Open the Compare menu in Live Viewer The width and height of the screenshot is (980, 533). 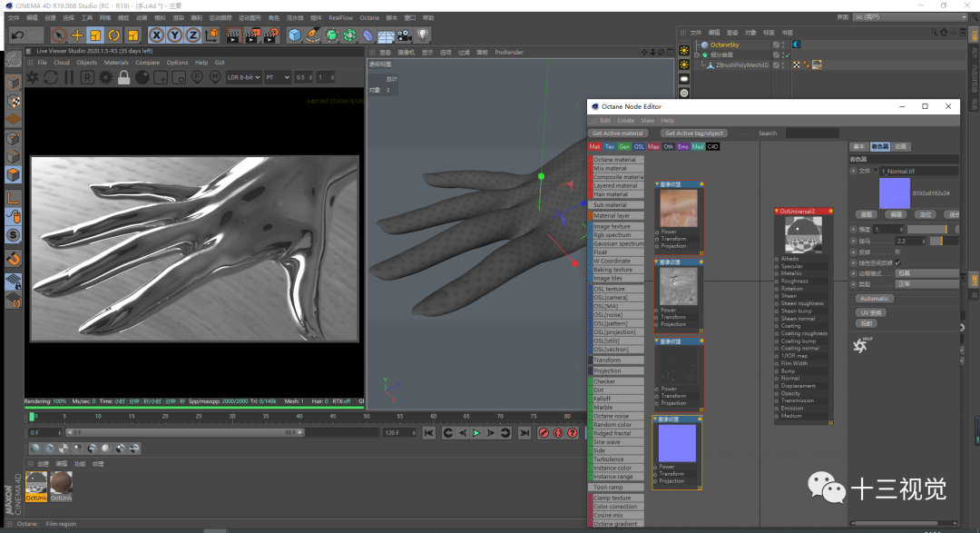click(x=148, y=63)
